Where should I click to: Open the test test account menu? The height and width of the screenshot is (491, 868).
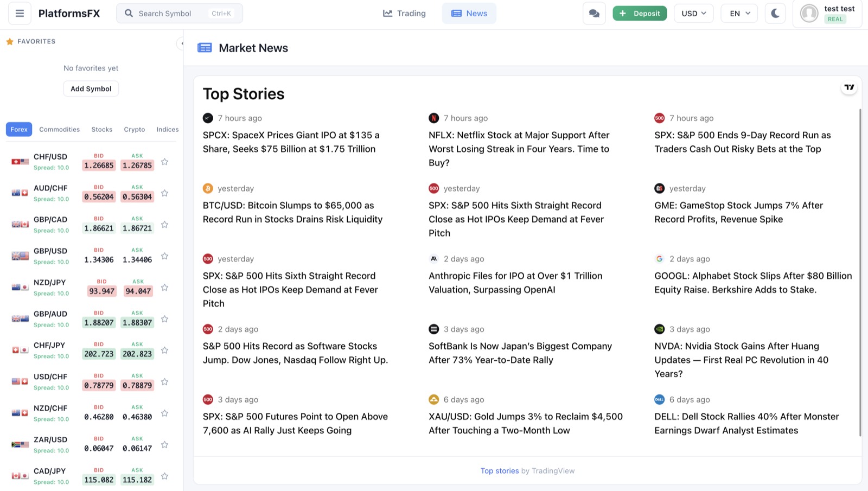(x=827, y=14)
